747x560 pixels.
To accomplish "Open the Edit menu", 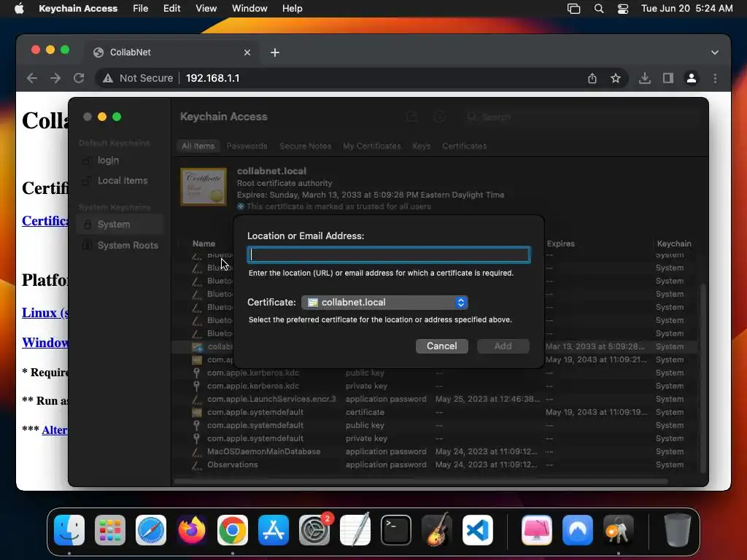I will tap(171, 9).
